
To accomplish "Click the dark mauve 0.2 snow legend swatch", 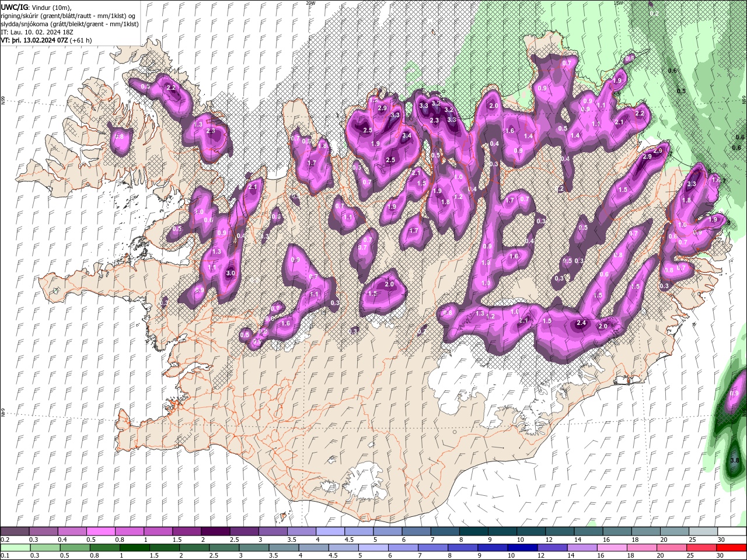I will (15, 531).
